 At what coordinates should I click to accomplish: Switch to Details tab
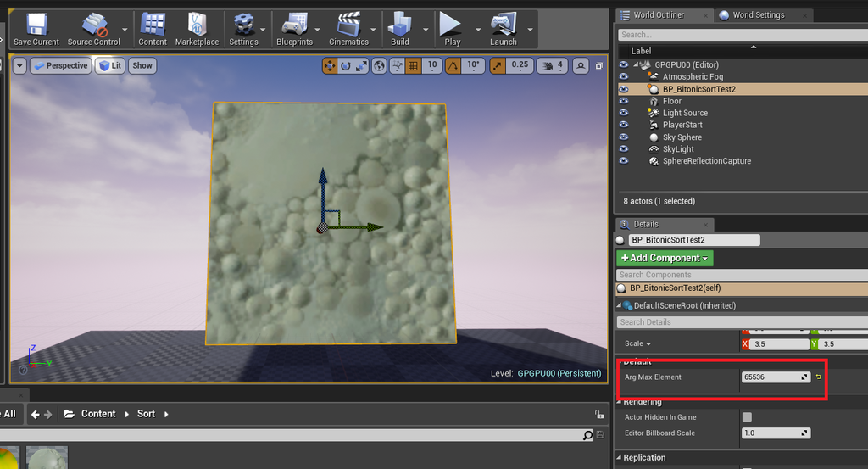[x=646, y=224]
